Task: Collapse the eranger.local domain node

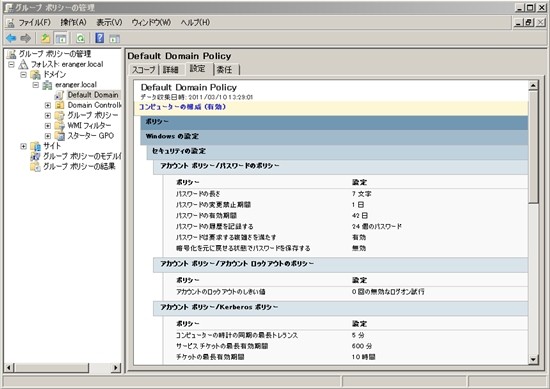Action: [x=36, y=85]
